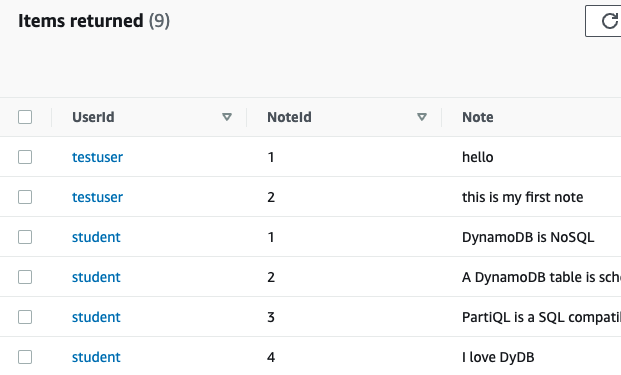
Task: Open testuser link for 'this is my first note'
Action: 97,197
